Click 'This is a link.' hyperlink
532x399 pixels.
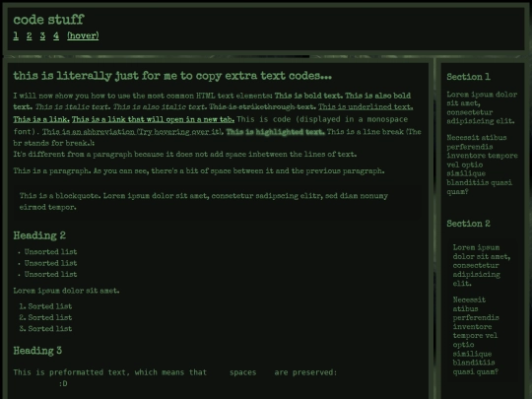41,119
